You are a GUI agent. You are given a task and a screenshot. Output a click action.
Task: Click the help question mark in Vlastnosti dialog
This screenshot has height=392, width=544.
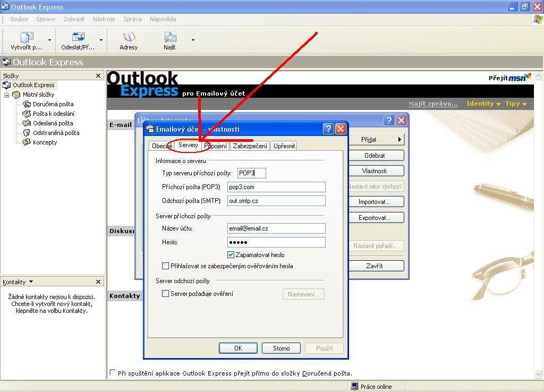[x=328, y=129]
